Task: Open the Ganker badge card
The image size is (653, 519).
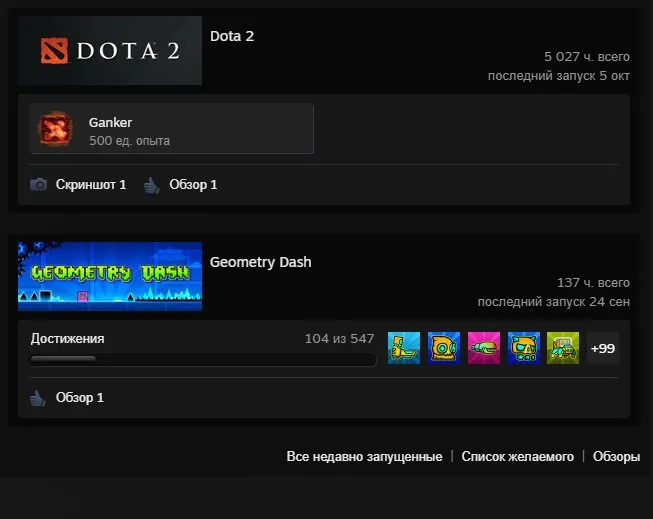Action: pyautogui.click(x=172, y=129)
